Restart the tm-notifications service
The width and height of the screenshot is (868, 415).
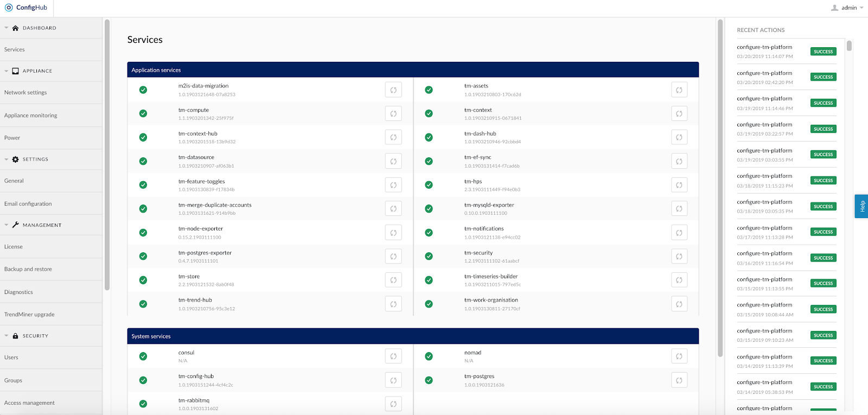pyautogui.click(x=679, y=233)
